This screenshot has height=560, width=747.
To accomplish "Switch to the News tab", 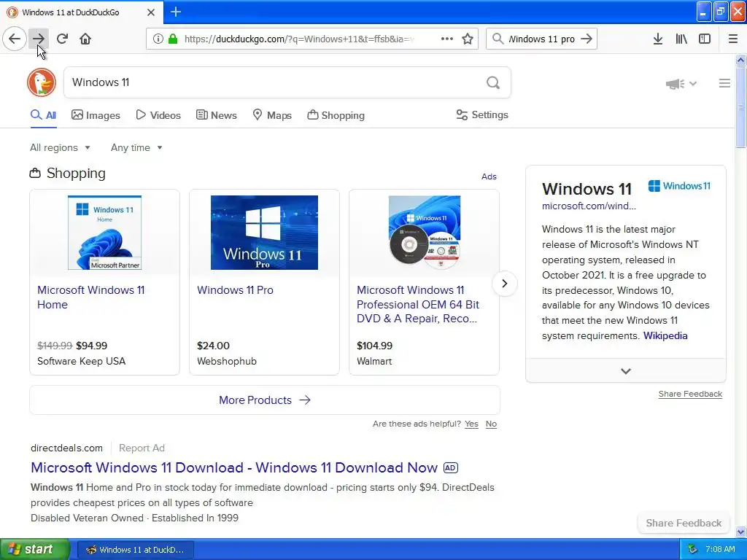I will pyautogui.click(x=217, y=115).
